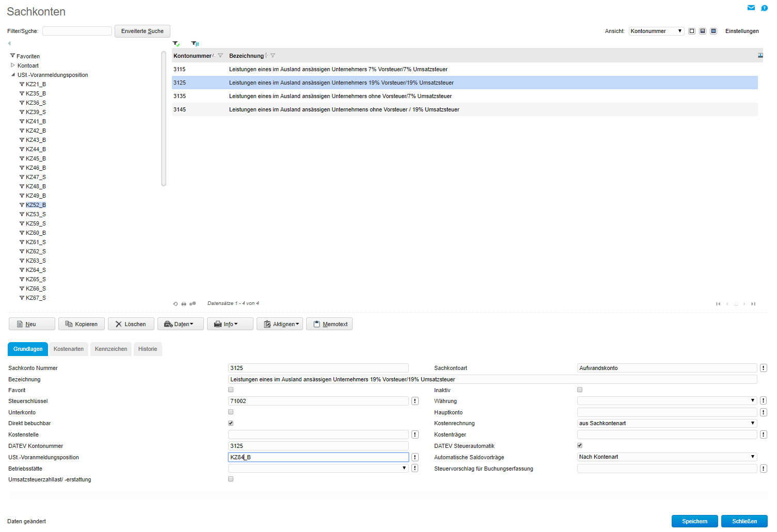
Task: Save changes with Speichern button
Action: pos(695,521)
